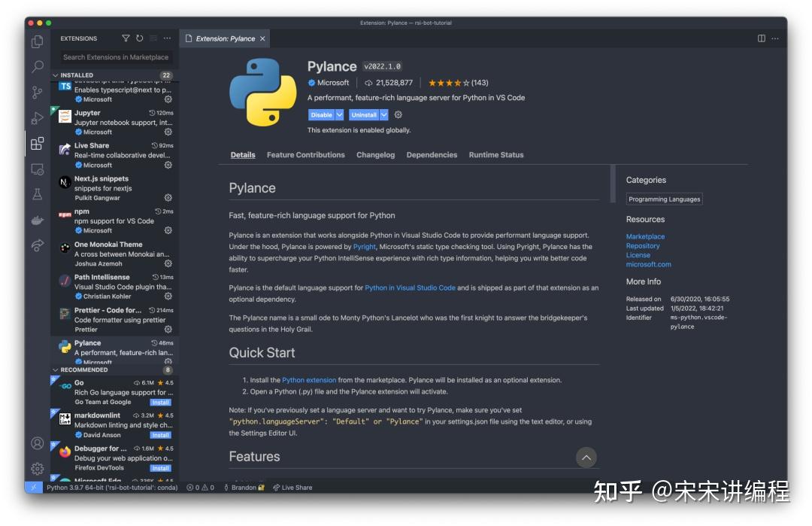The image size is (812, 526).
Task: Open the manage gear beside the Uninstall button
Action: click(398, 114)
